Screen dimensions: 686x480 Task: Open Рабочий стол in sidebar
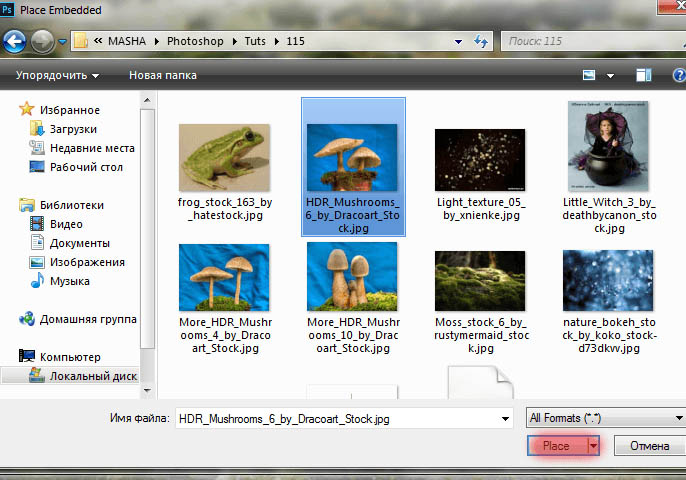87,167
